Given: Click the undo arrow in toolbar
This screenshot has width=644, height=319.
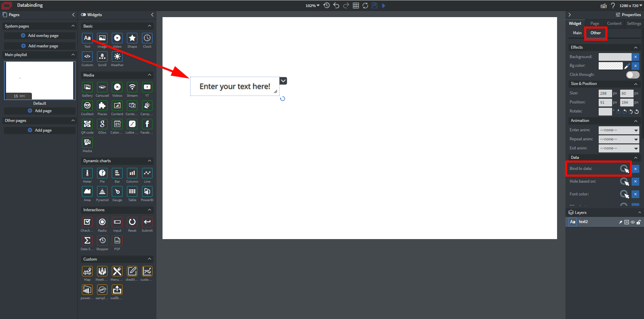Looking at the screenshot, I should (336, 5).
